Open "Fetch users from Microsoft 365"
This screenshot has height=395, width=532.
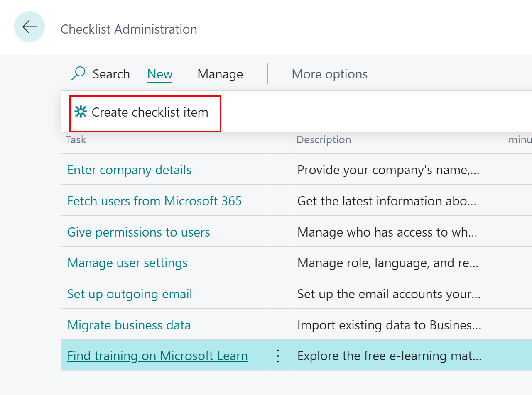(154, 201)
